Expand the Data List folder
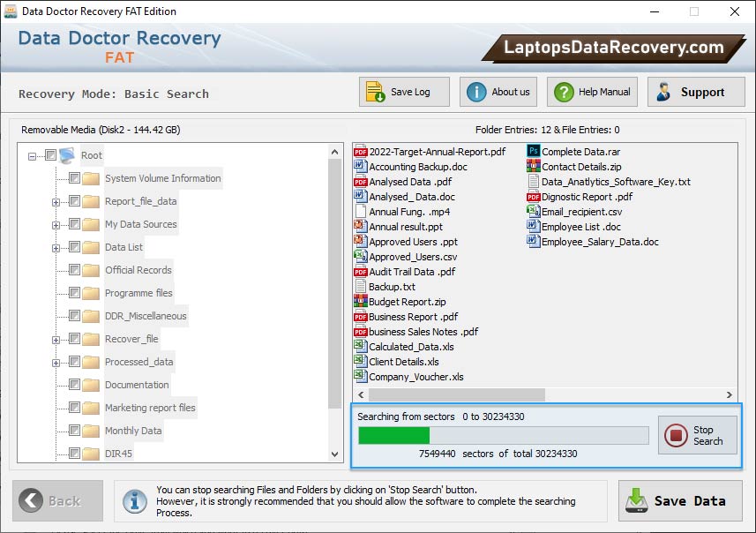 tap(56, 249)
